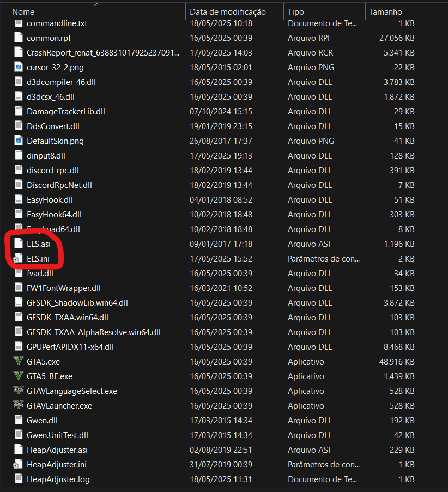Click the DdsConvert.dll file icon
448x492 pixels.
click(19, 126)
